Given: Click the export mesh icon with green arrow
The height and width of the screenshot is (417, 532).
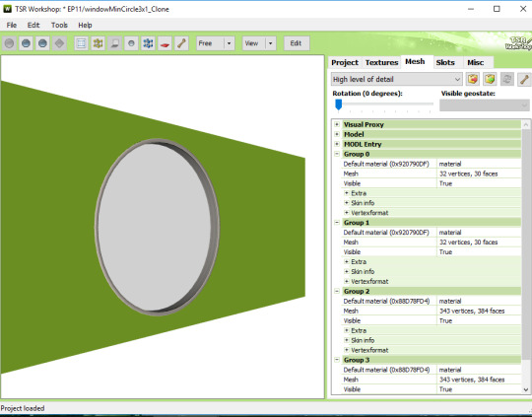Looking at the screenshot, I should (x=490, y=79).
